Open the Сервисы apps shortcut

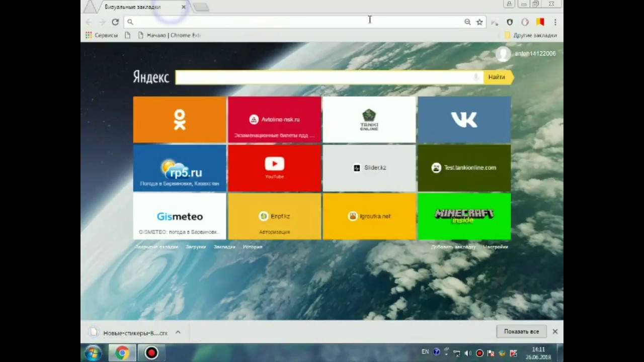102,35
